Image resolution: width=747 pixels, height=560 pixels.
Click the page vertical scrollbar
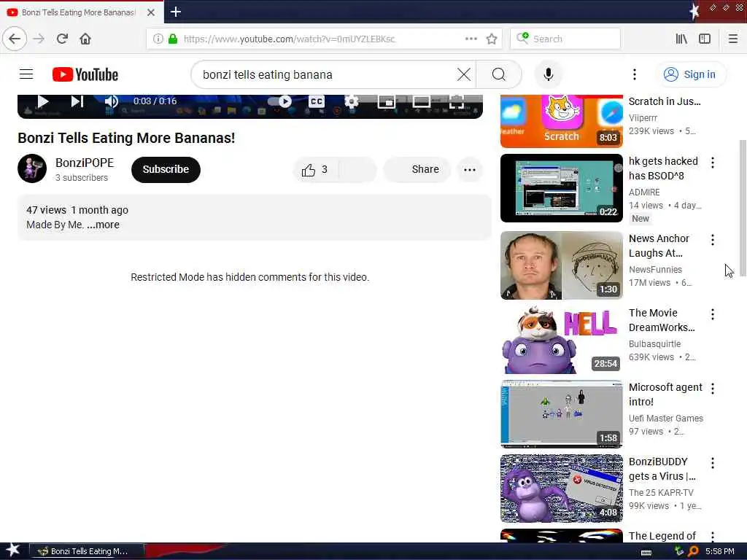click(743, 207)
